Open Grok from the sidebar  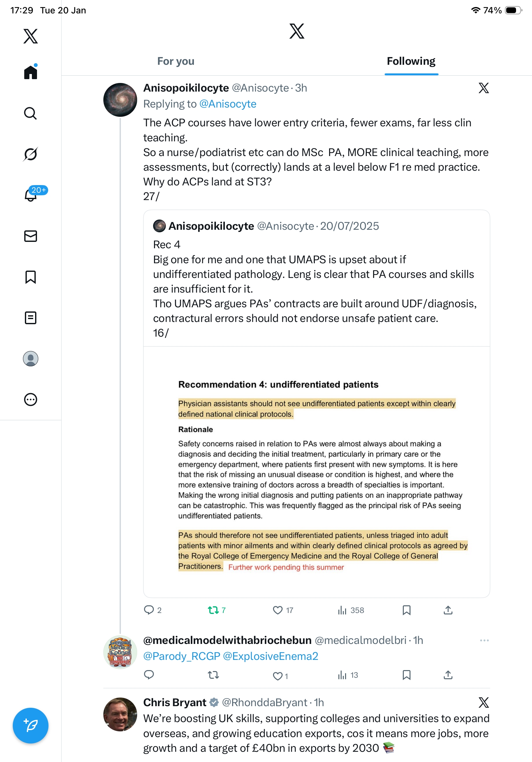31,154
